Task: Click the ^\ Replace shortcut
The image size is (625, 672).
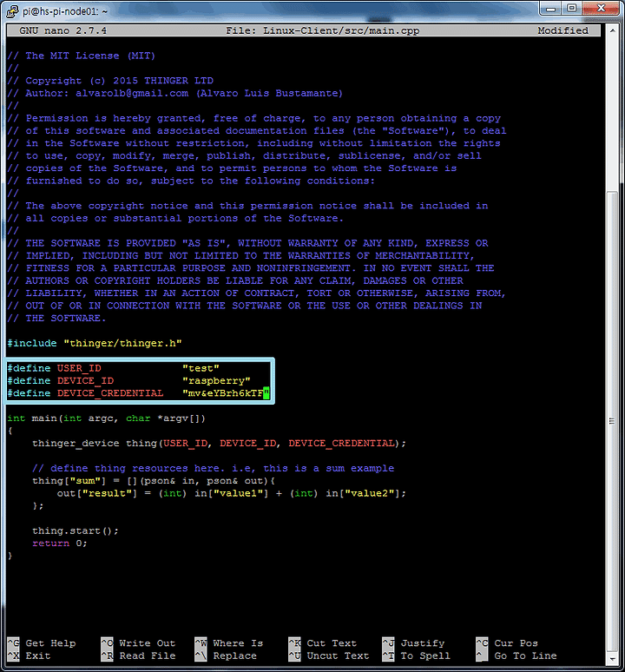Action: click(x=226, y=656)
